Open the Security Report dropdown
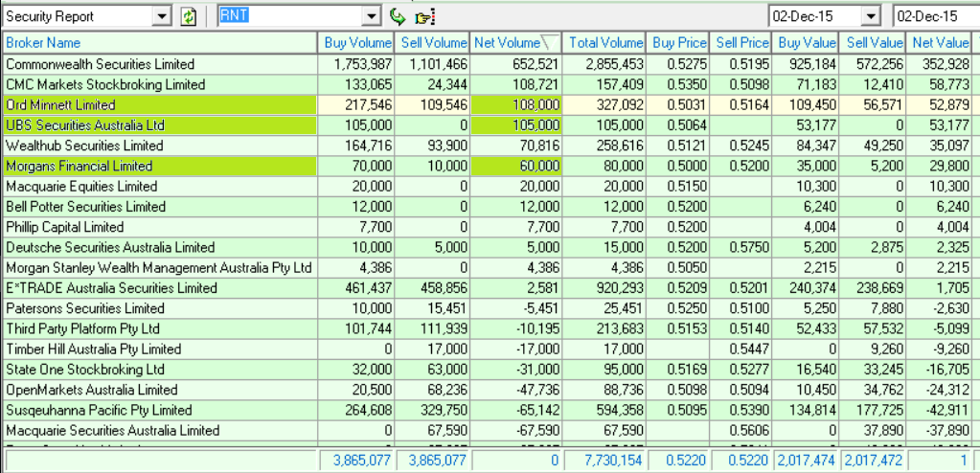Viewport: 980px width, 473px height. click(162, 16)
